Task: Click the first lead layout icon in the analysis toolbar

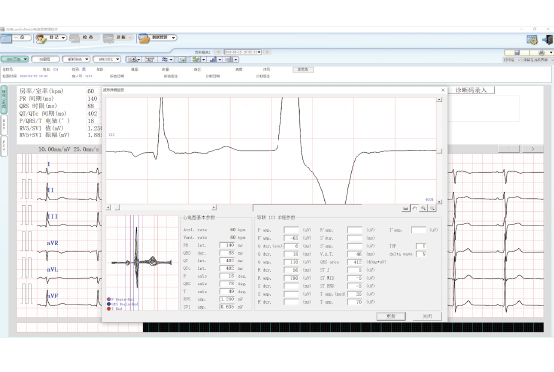Action: 132,59
